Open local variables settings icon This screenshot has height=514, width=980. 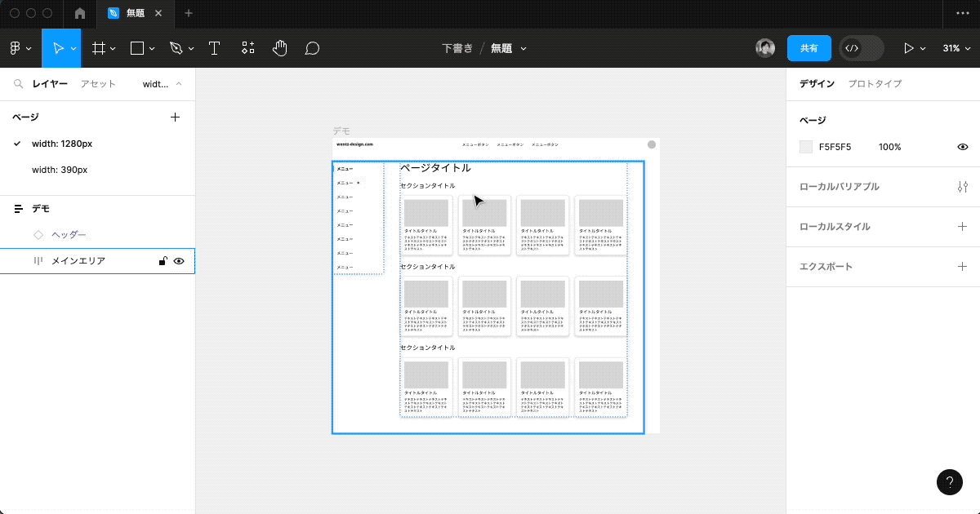click(962, 187)
